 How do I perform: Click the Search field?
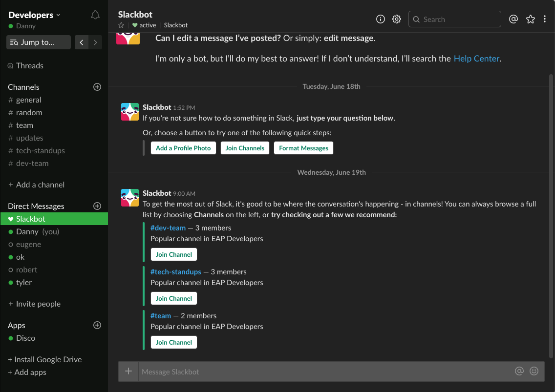point(454,19)
